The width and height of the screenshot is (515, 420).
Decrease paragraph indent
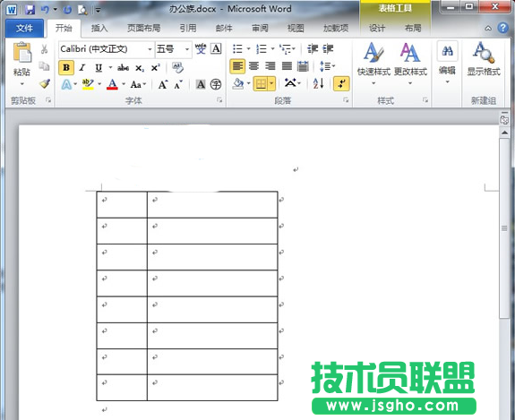[313, 49]
